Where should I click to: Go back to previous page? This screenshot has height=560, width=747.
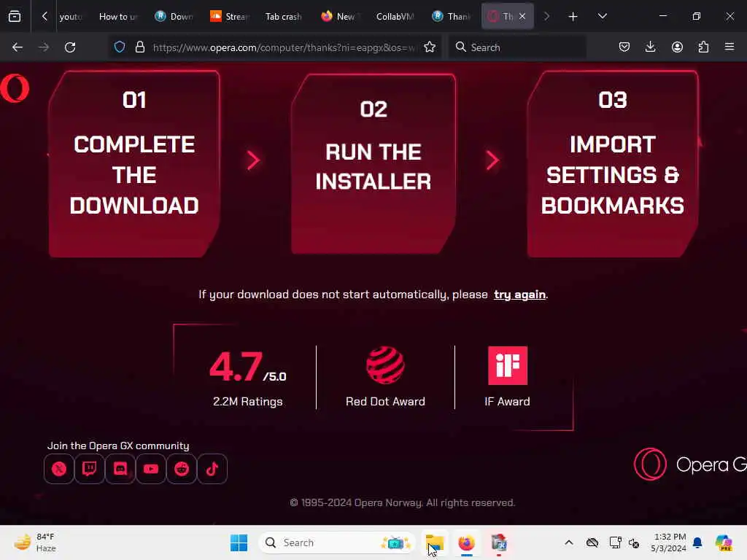point(18,47)
